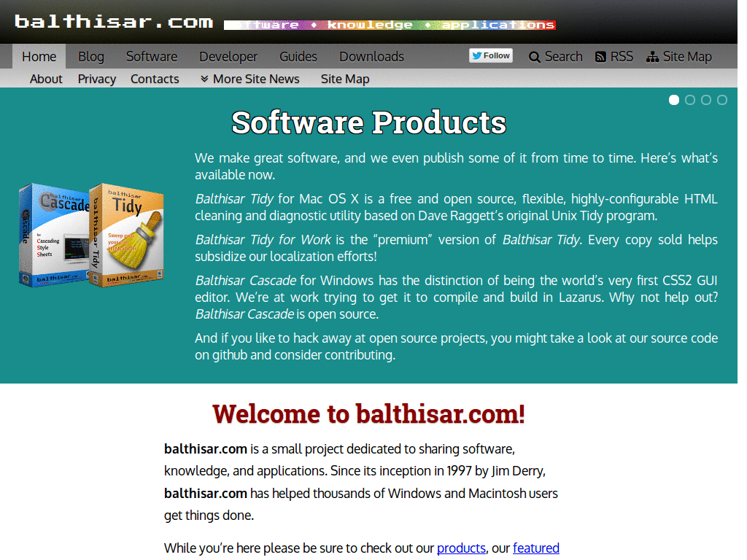Select the first slideshow indicator dot

pyautogui.click(x=673, y=100)
